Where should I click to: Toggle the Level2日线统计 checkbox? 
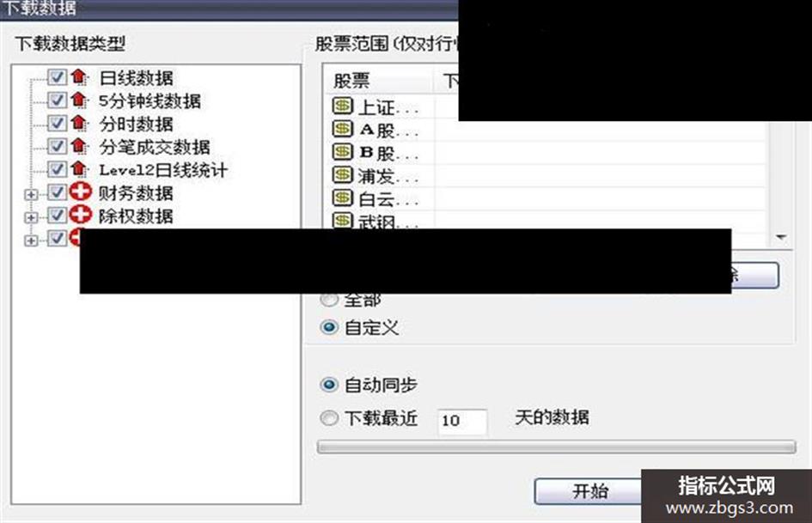(x=57, y=169)
